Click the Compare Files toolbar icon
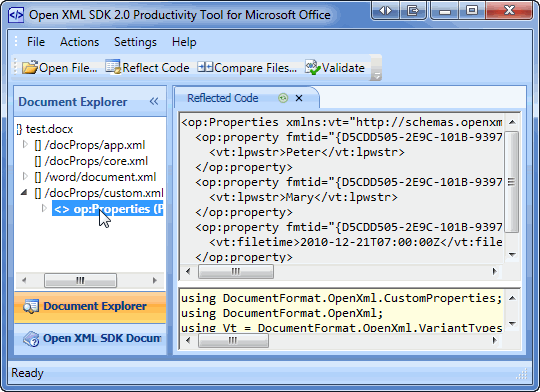This screenshot has width=540, height=392. coord(205,67)
